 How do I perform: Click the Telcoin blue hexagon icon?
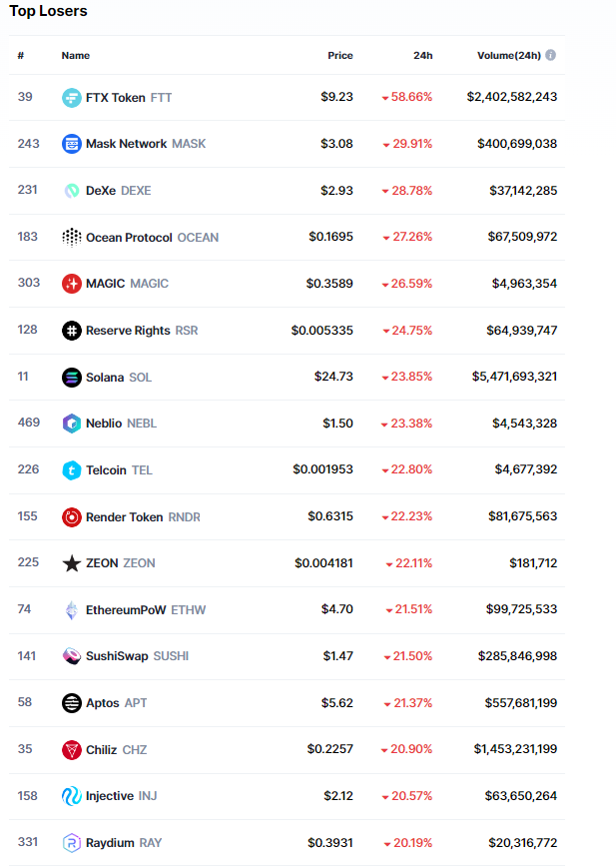click(72, 470)
